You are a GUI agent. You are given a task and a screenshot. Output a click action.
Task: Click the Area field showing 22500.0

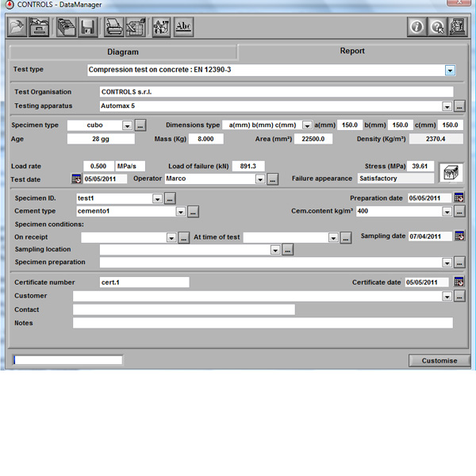coord(313,139)
